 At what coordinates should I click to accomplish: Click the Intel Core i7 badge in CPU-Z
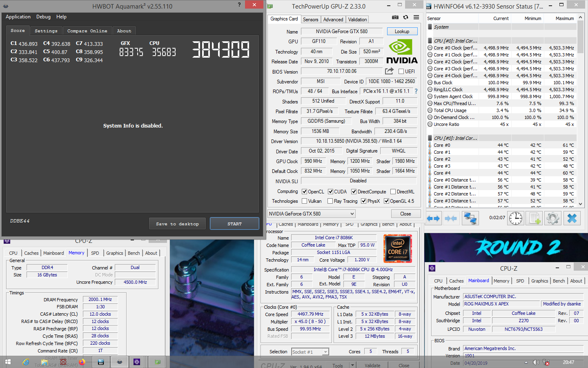click(397, 249)
